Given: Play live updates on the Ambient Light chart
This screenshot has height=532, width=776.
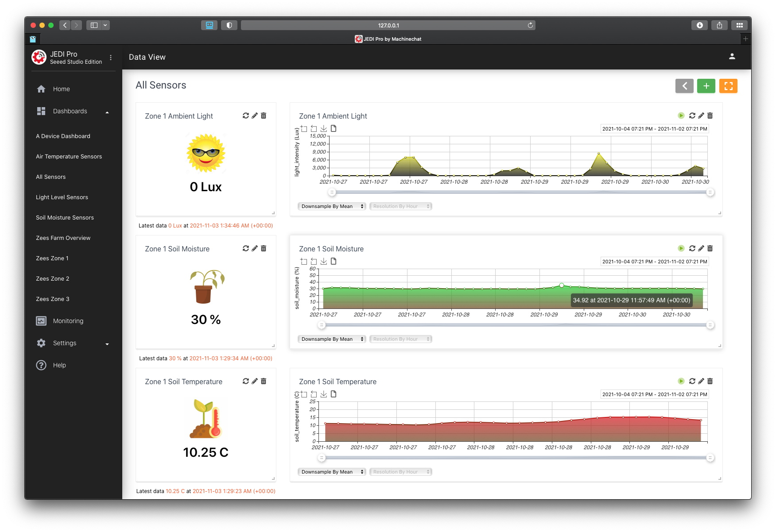Looking at the screenshot, I should point(681,116).
